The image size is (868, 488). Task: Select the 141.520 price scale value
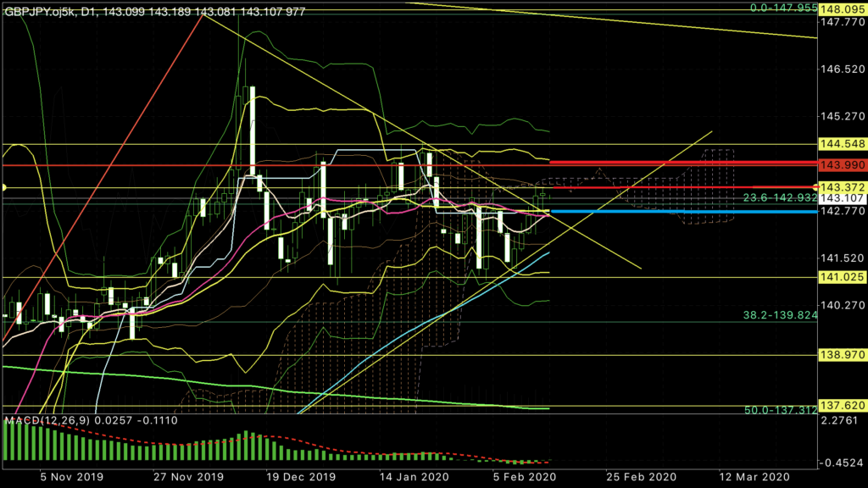tap(842, 258)
